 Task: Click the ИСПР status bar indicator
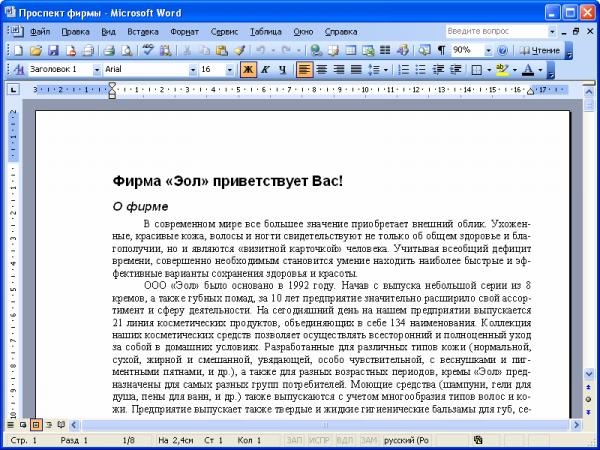point(319,440)
